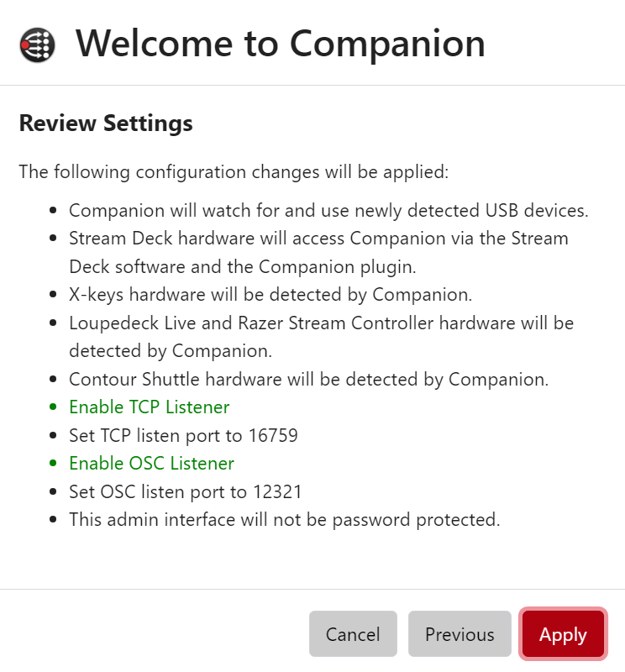Select the TCP listen port 16759 line

(x=183, y=435)
